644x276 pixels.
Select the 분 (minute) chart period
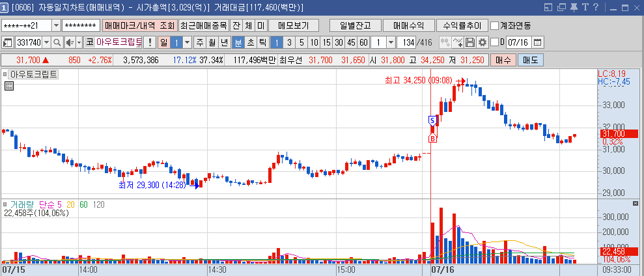[238, 42]
